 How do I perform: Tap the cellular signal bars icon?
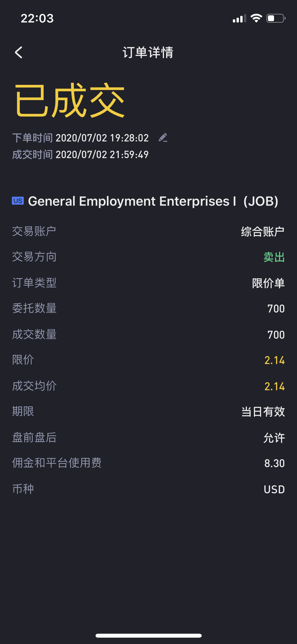(x=239, y=19)
